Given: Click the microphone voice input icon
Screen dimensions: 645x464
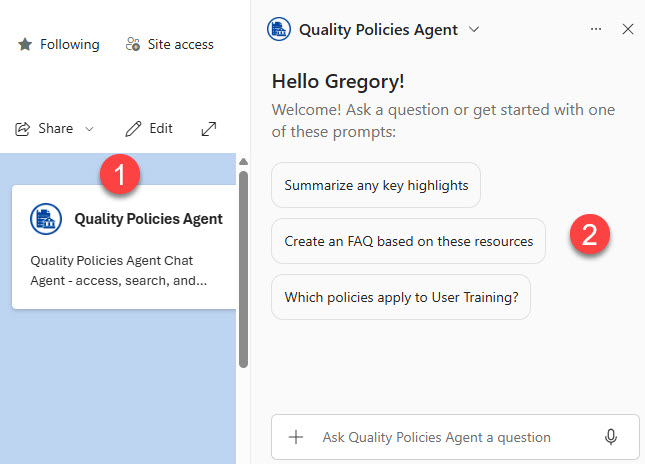Looking at the screenshot, I should click(611, 437).
